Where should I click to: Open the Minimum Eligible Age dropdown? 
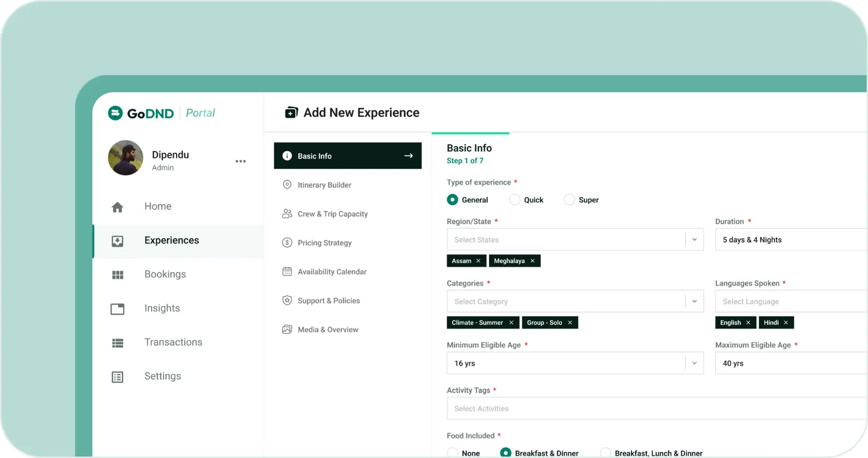(694, 363)
